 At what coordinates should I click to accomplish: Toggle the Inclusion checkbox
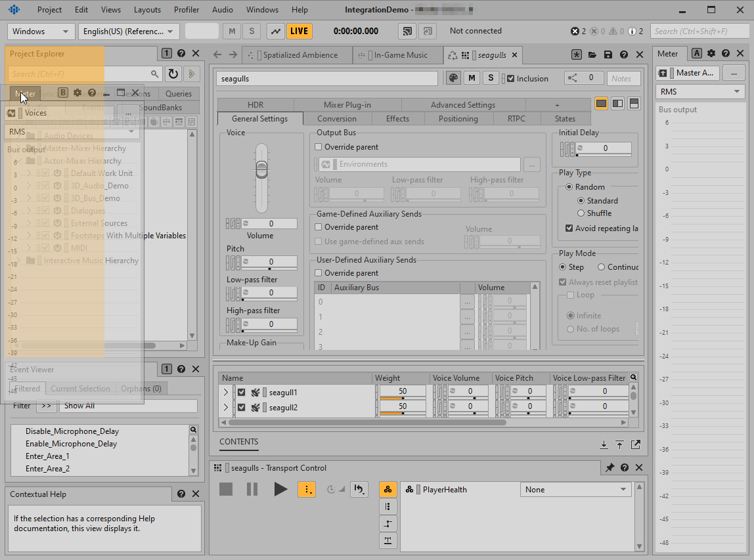pyautogui.click(x=511, y=79)
